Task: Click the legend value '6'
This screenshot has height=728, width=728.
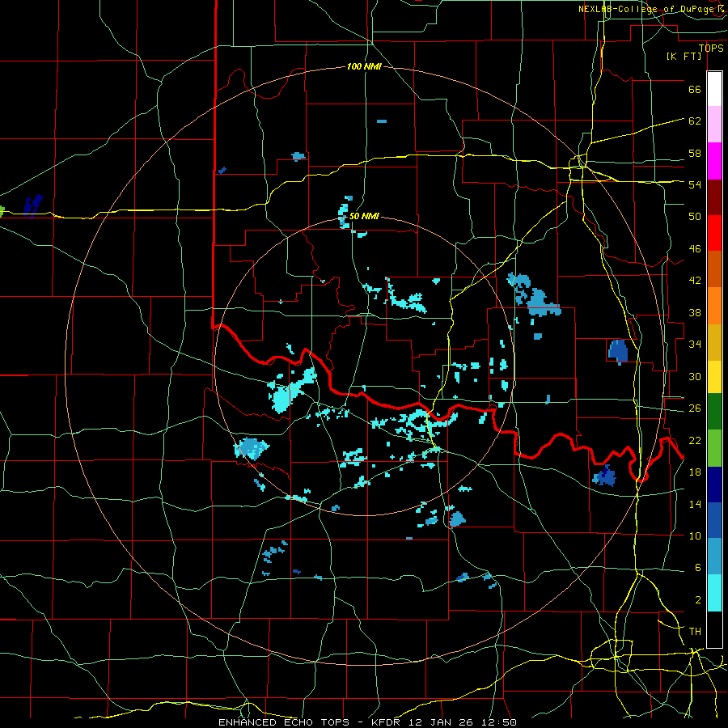Action: [697, 567]
